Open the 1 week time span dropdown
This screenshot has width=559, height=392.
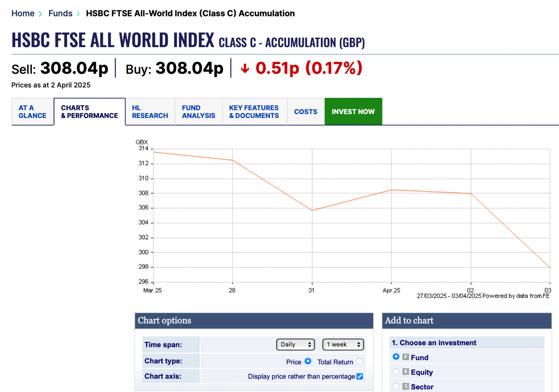pos(343,345)
